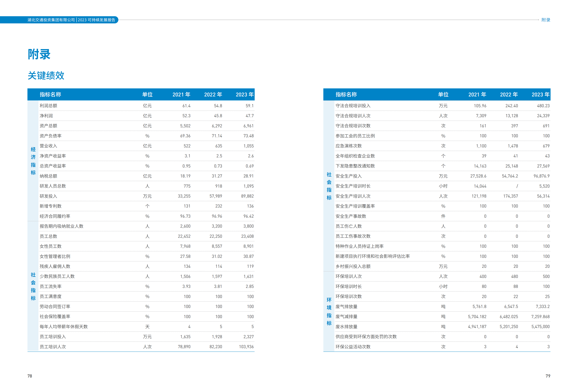Click the 安全生产培训人次 row label
Viewport: 578px width, 392px height.
point(353,196)
